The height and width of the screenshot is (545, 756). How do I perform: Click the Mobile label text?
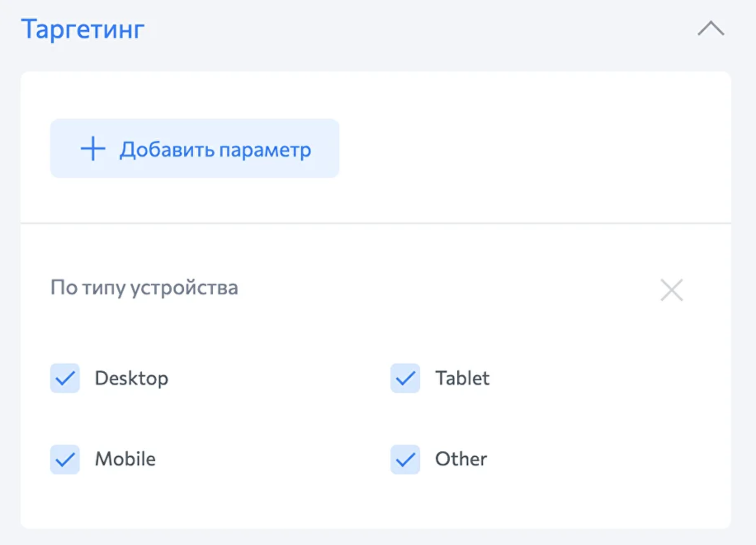125,459
